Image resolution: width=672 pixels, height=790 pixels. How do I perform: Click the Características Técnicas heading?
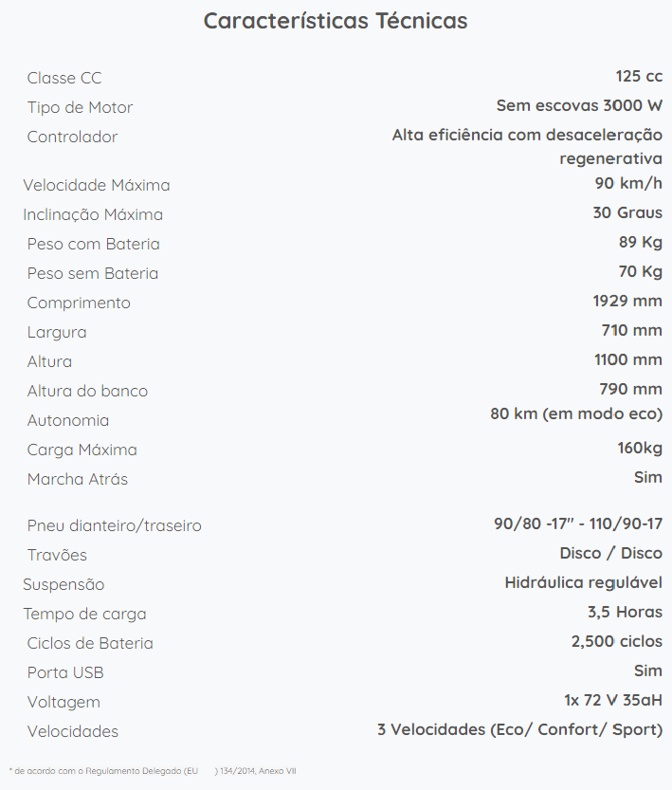click(x=336, y=21)
